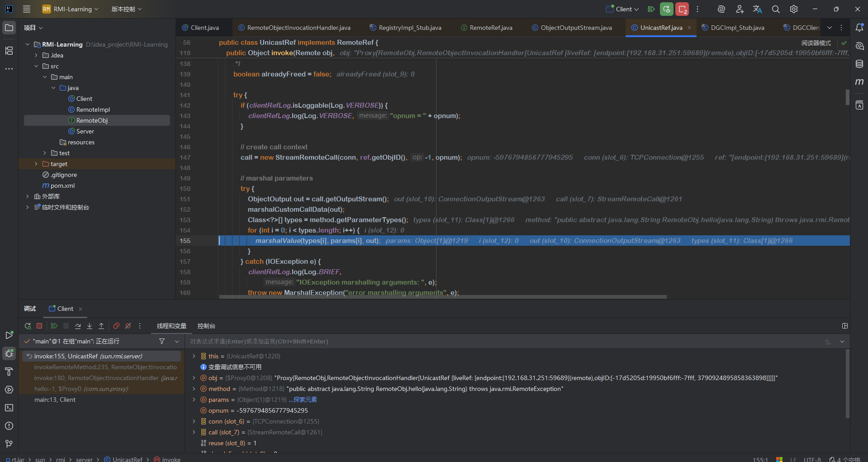Click the Step Over debug icon
The image size is (868, 462).
[78, 326]
